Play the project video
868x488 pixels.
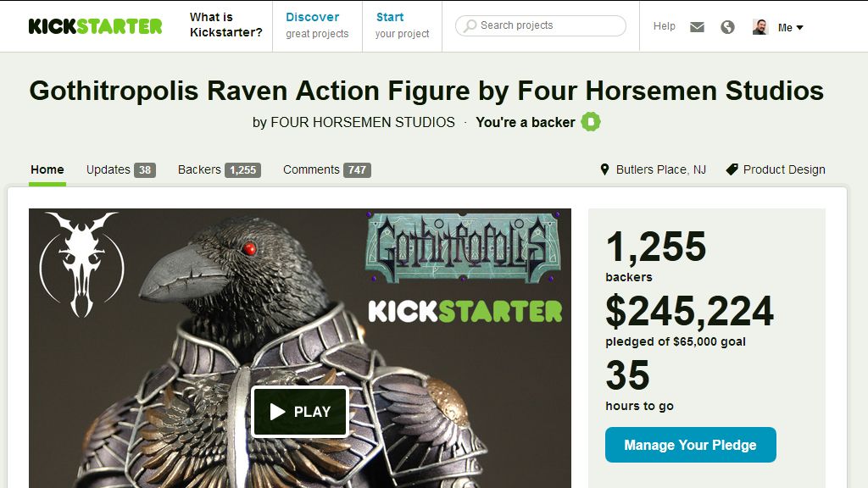(x=300, y=412)
